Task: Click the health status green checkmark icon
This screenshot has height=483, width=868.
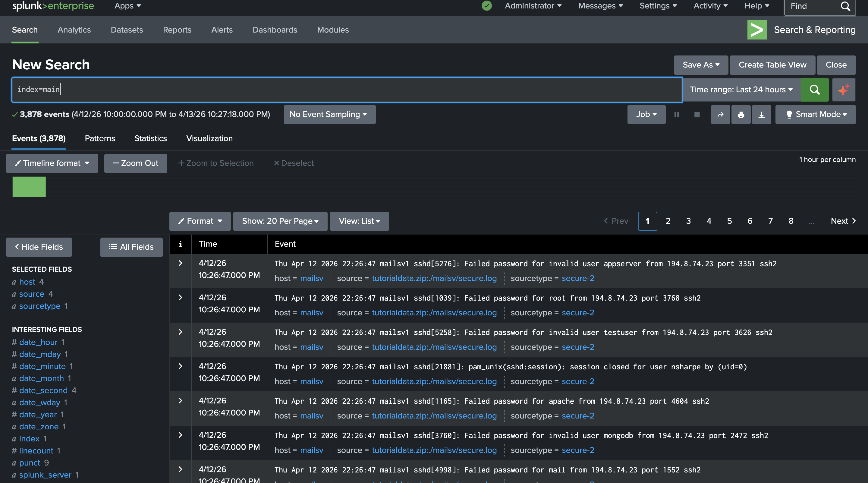Action: [486, 6]
